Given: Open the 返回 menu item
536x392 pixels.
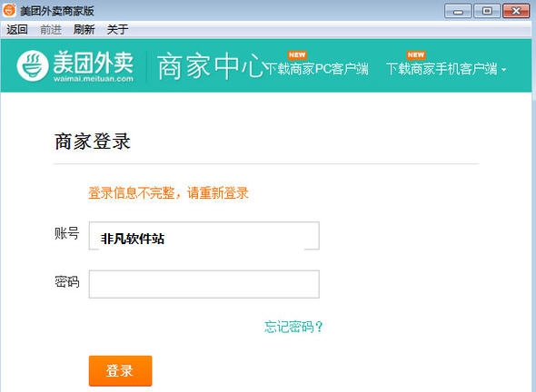Looking at the screenshot, I should [17, 30].
